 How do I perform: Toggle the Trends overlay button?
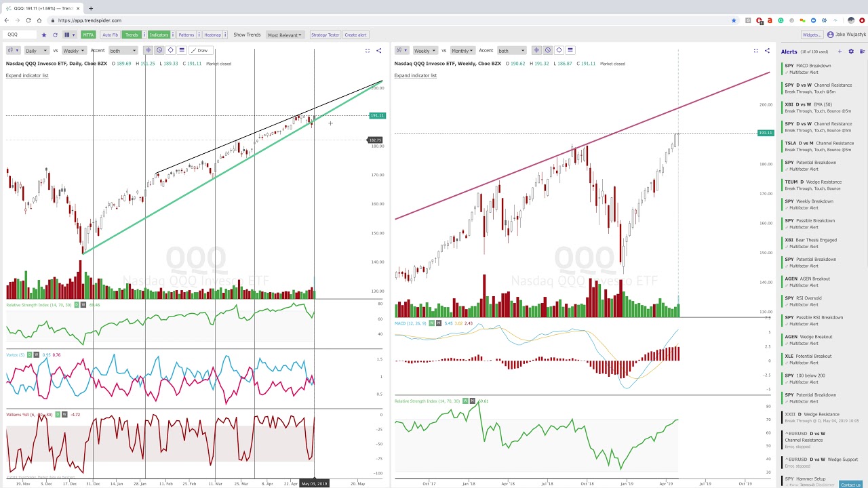132,35
